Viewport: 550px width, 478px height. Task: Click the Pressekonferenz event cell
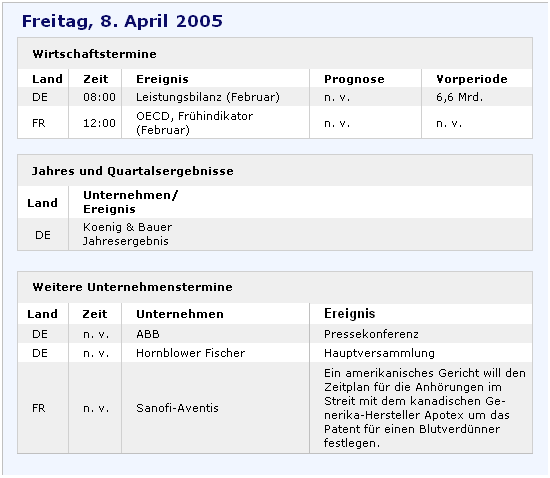tap(371, 334)
